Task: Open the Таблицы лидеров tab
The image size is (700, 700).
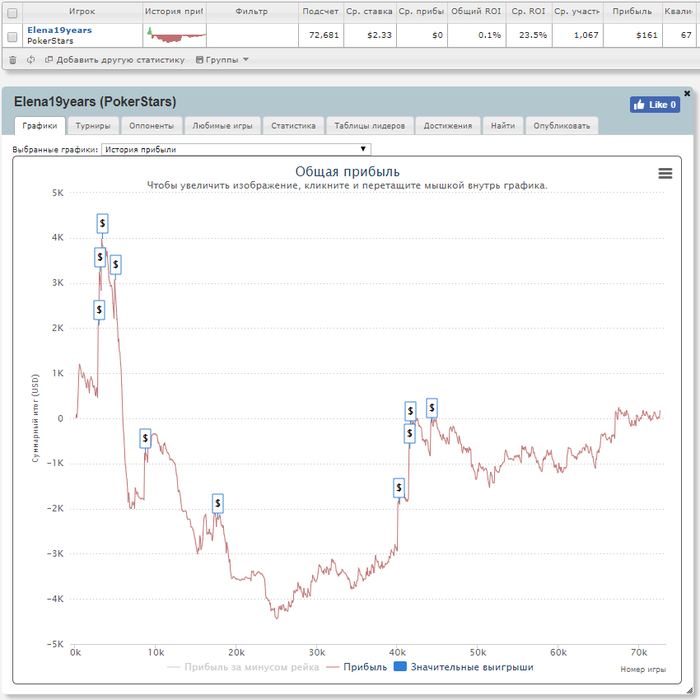Action: coord(370,126)
